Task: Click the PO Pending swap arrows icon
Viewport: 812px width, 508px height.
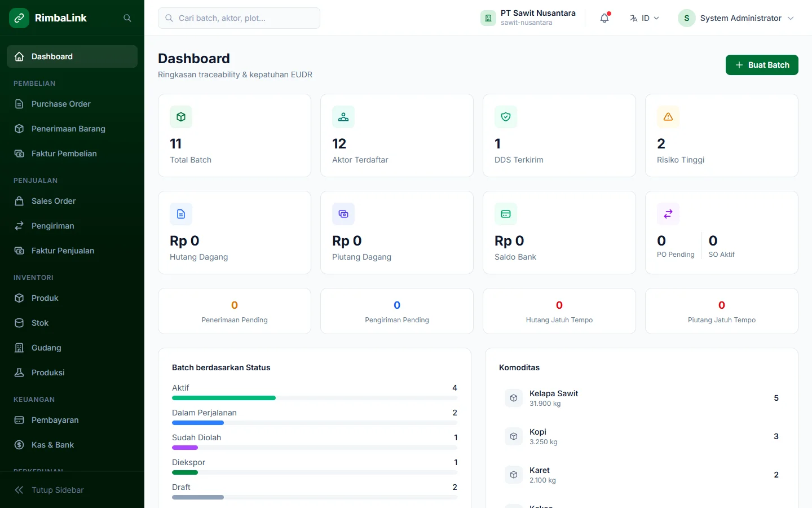Action: pos(668,214)
